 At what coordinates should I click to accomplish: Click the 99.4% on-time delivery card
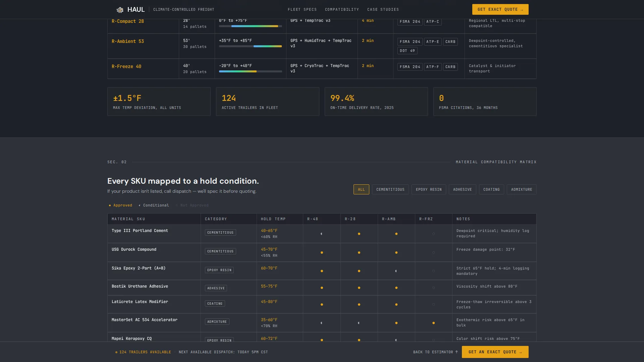point(376,102)
